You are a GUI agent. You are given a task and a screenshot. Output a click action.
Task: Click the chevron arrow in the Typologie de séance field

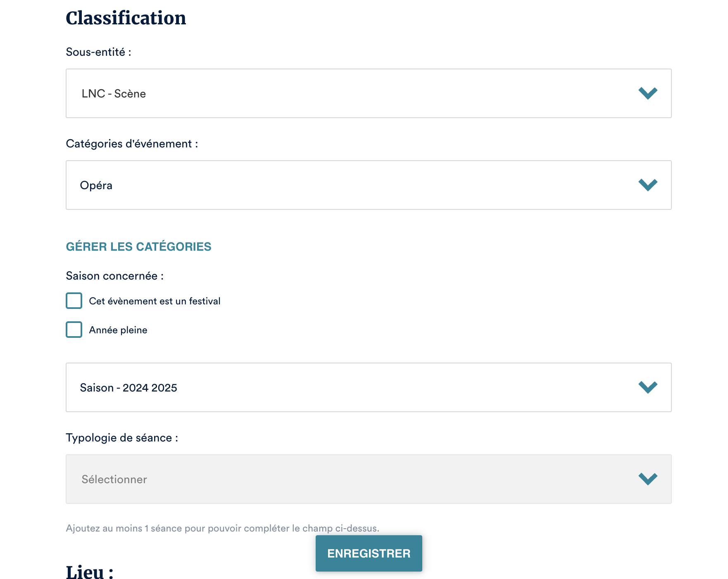(x=647, y=479)
